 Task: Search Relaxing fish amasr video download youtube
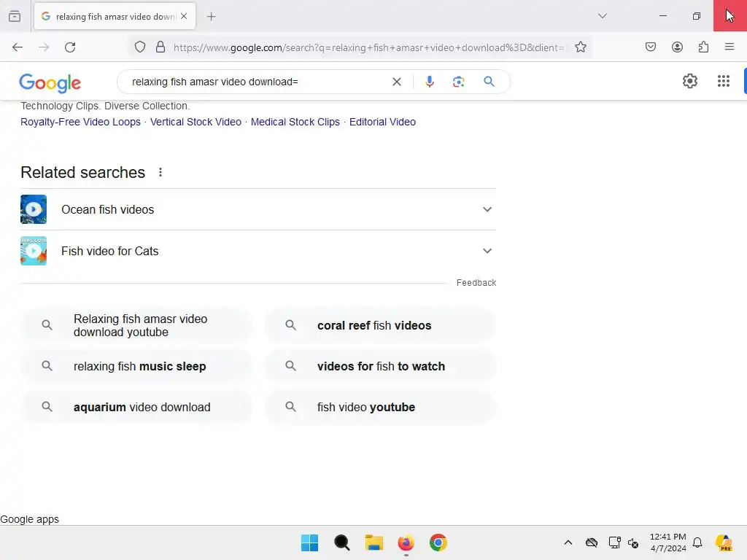click(136, 325)
